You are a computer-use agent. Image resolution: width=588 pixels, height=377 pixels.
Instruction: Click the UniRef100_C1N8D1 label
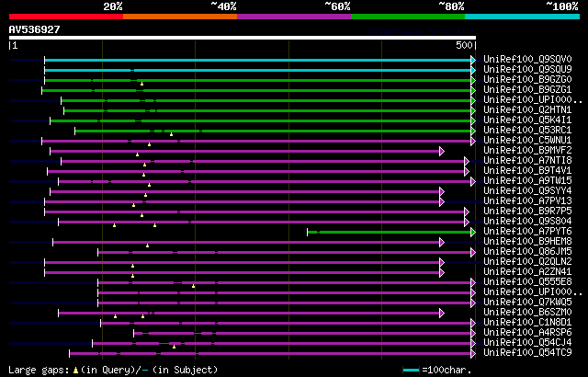click(527, 323)
